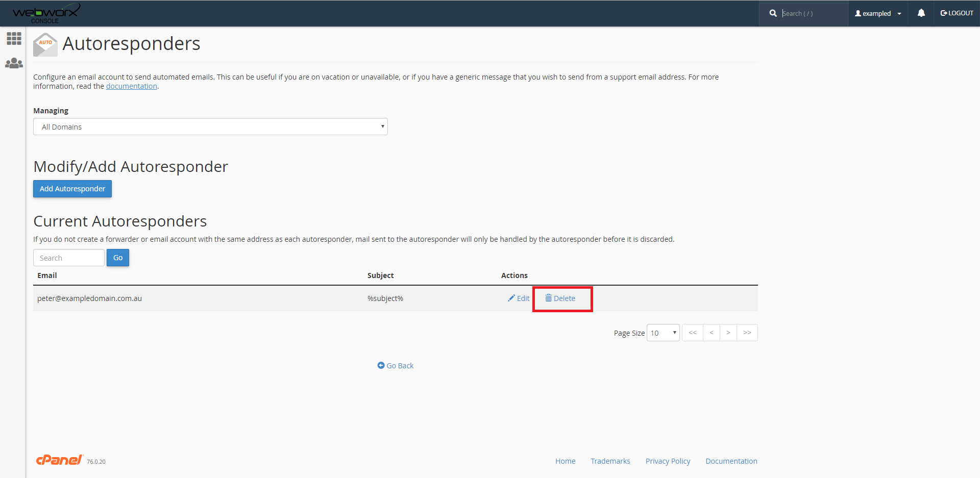Image resolution: width=980 pixels, height=478 pixels.
Task: Open the Managing All Domains dropdown
Action: tap(210, 127)
